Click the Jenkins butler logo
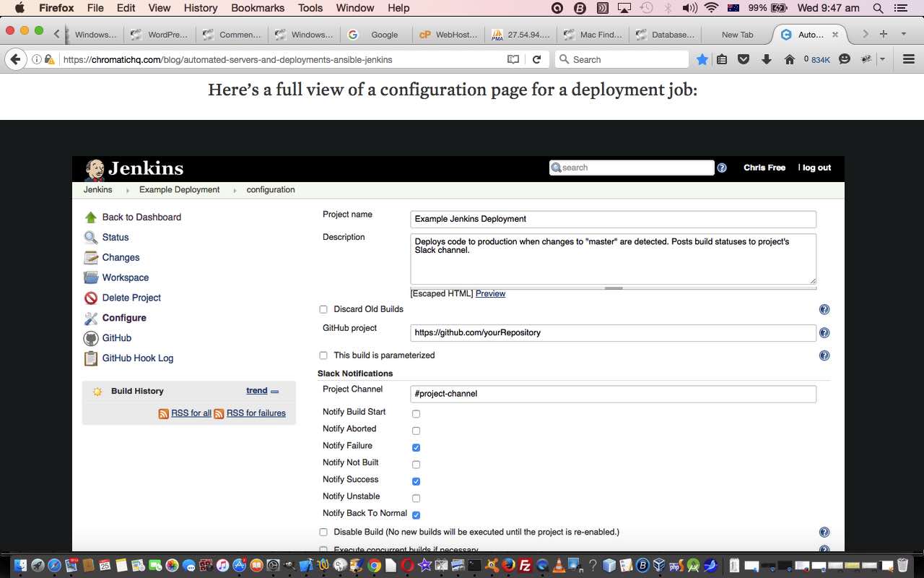Image resolution: width=924 pixels, height=578 pixels. coord(95,169)
